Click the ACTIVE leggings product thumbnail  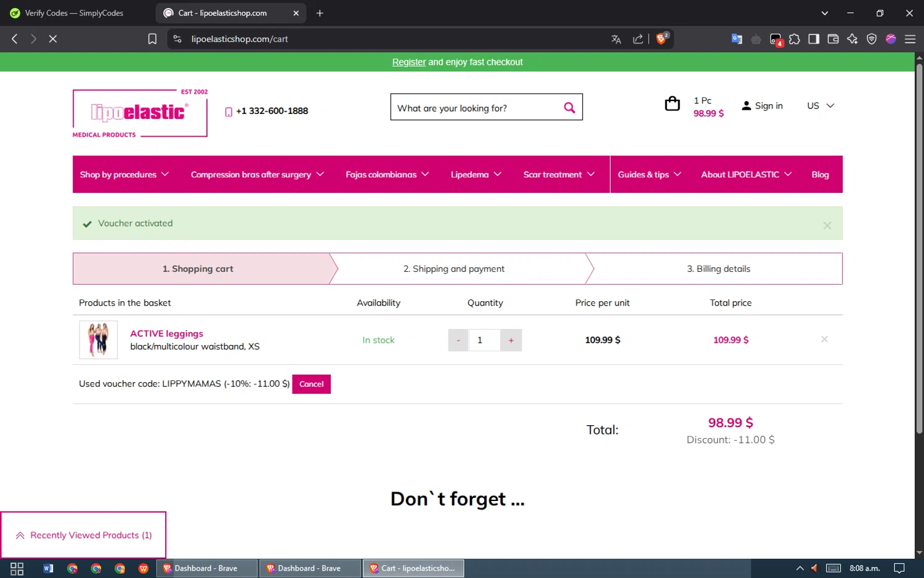99,340
